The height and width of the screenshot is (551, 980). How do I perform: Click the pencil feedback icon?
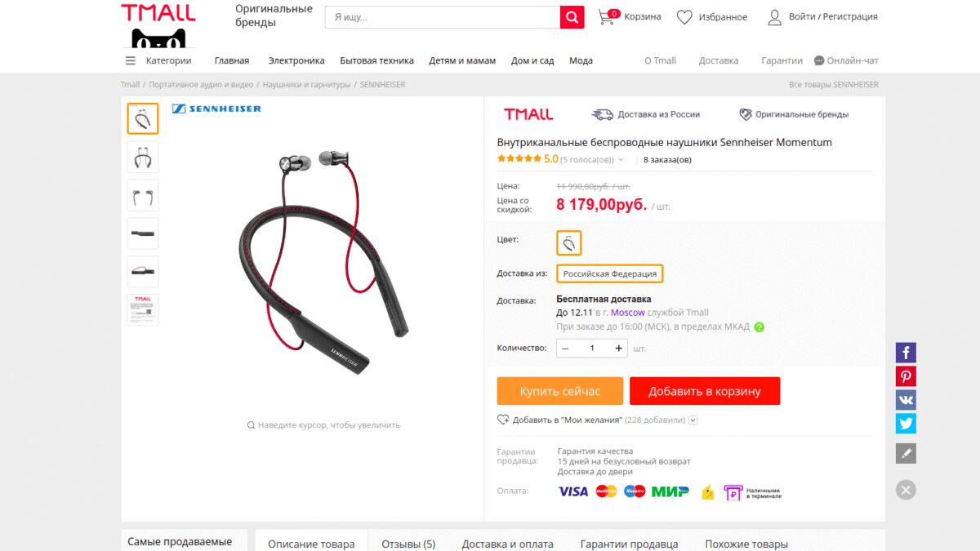pyautogui.click(x=906, y=453)
